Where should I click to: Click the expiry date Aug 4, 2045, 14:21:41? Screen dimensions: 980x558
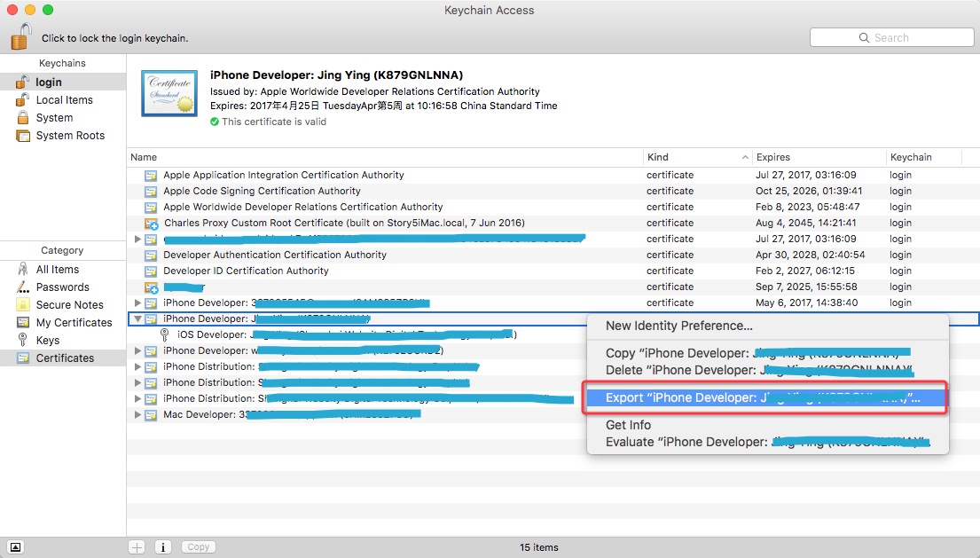tap(805, 223)
